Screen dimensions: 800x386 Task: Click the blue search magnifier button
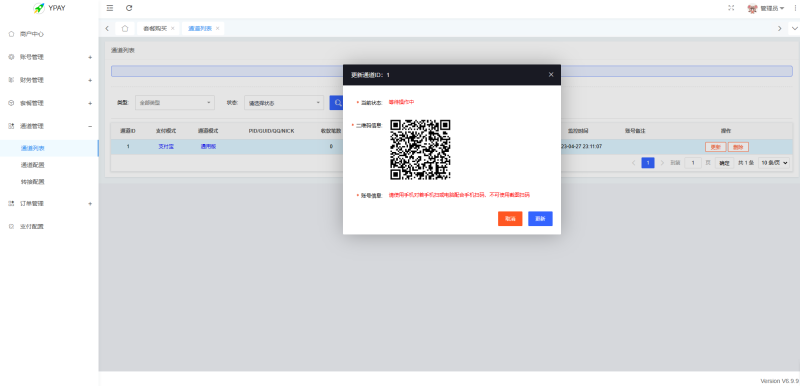tap(336, 102)
